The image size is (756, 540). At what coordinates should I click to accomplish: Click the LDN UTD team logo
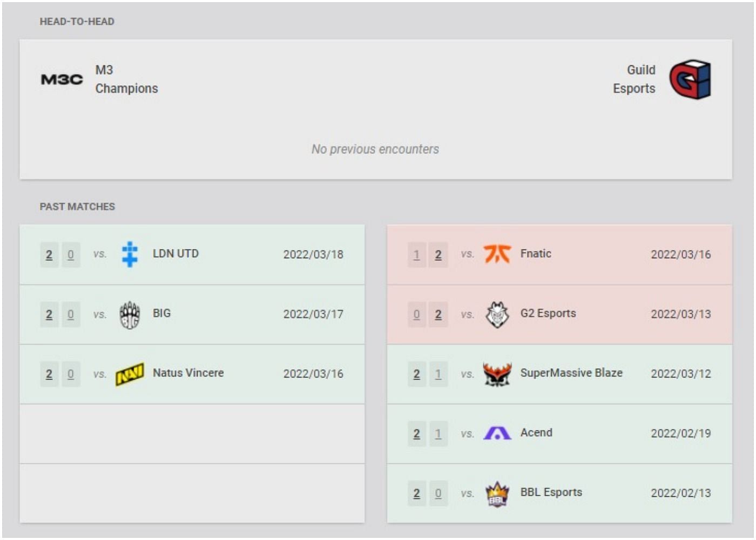pyautogui.click(x=130, y=254)
